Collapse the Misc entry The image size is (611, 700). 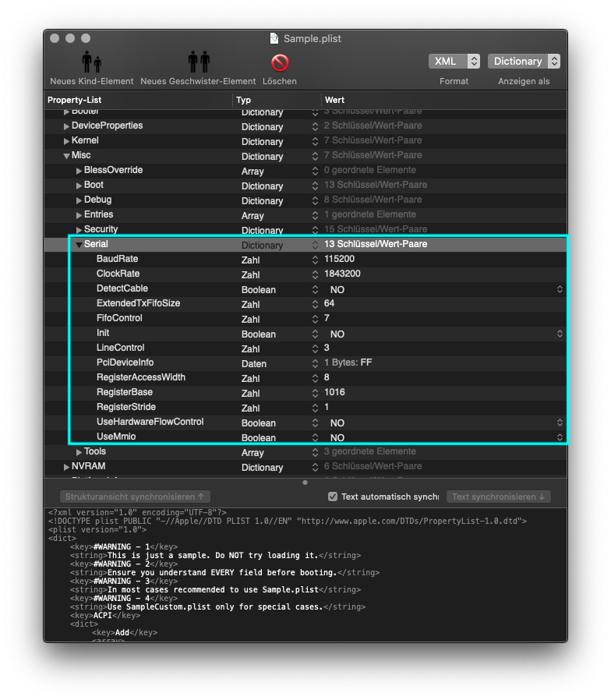click(66, 156)
